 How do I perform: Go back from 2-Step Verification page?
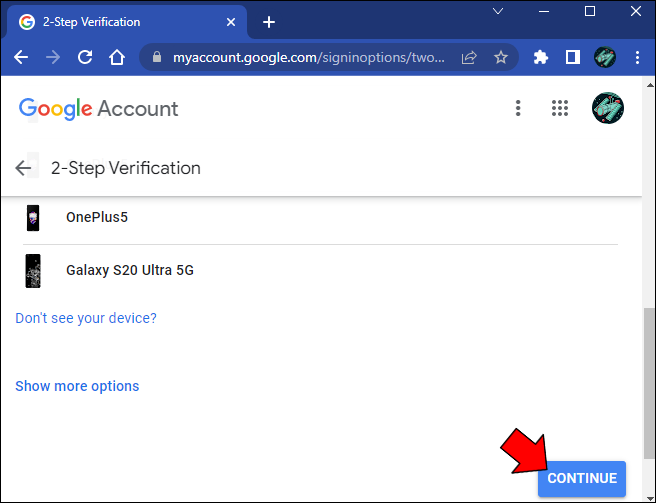[x=24, y=168]
